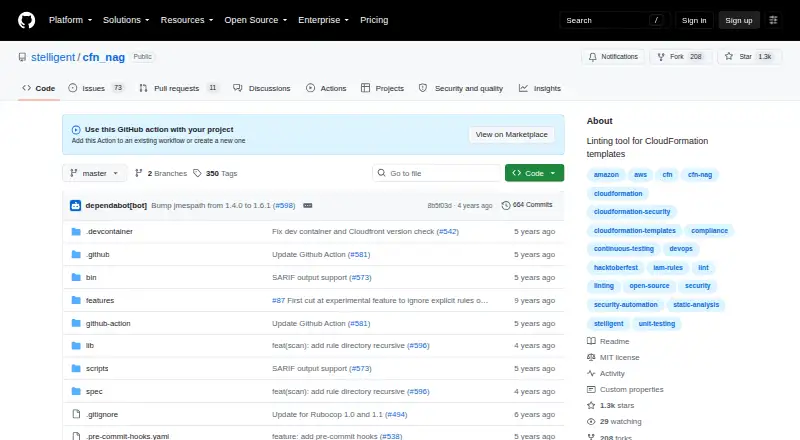The height and width of the screenshot is (440, 800).
Task: Click the .gitignore file name
Action: click(x=102, y=414)
